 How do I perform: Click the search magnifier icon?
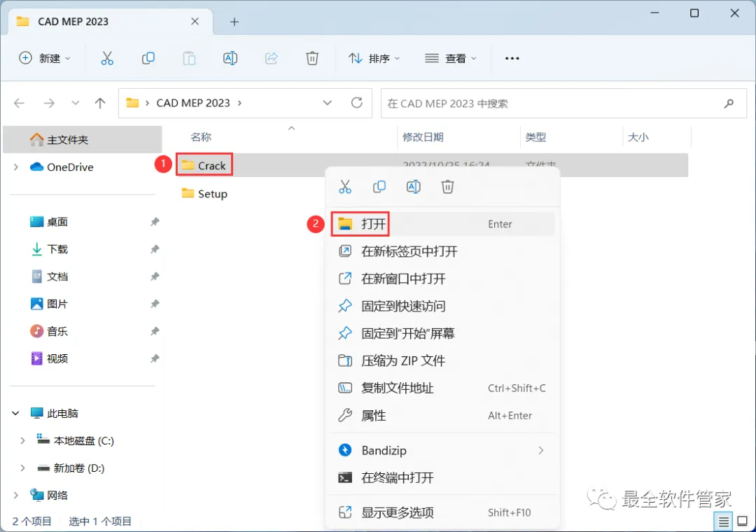[729, 103]
